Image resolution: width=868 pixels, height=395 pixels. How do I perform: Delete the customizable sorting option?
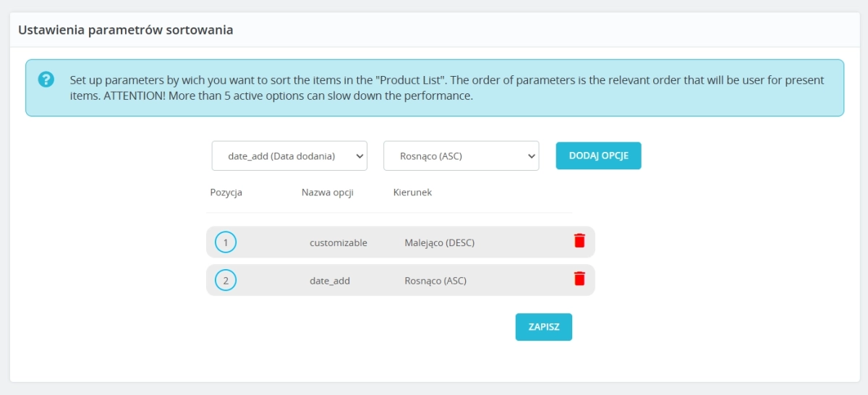[579, 242]
